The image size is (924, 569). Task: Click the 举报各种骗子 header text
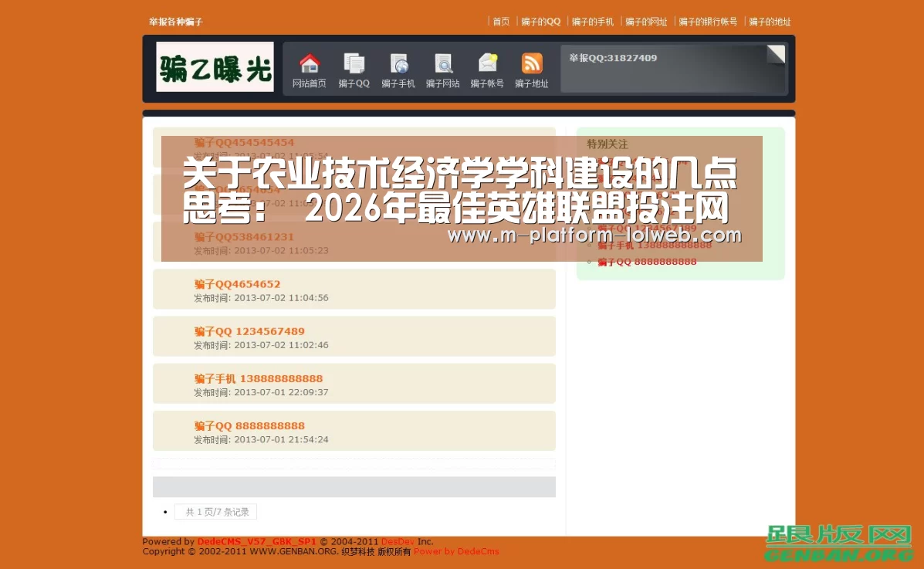point(175,22)
